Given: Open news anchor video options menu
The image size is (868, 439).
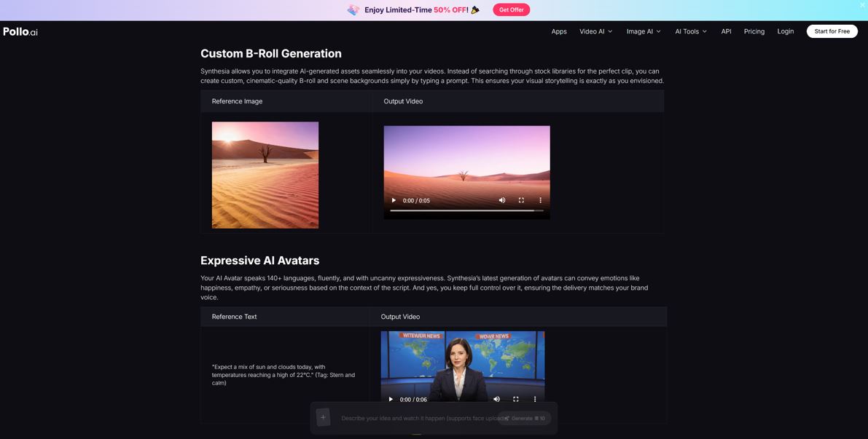Looking at the screenshot, I should (x=535, y=399).
